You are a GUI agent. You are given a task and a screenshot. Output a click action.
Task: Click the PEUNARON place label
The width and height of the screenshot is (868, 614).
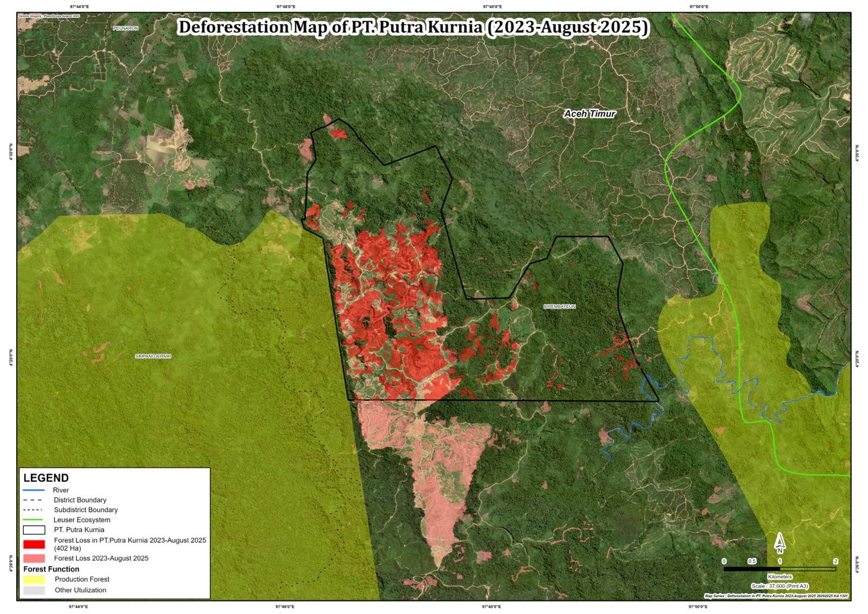click(126, 28)
